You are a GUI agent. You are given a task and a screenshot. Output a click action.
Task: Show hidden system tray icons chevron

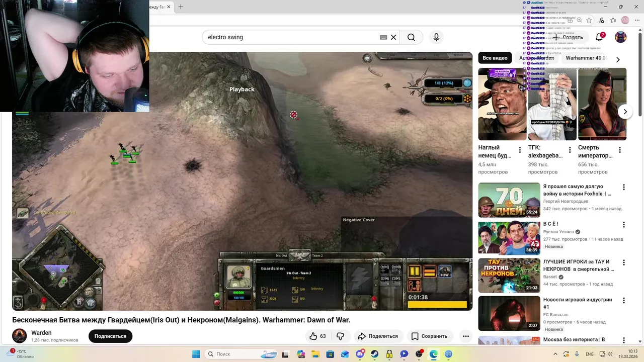[555, 354]
